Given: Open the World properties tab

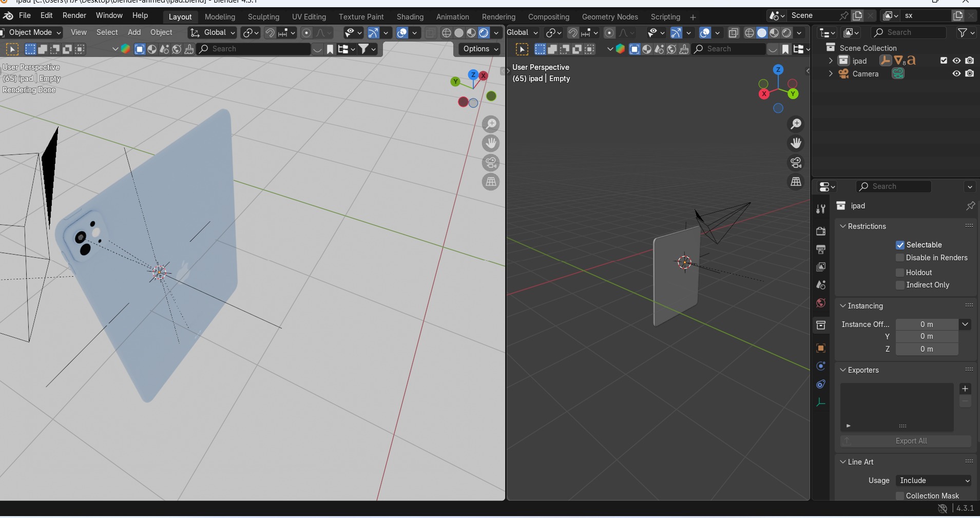Looking at the screenshot, I should click(821, 303).
